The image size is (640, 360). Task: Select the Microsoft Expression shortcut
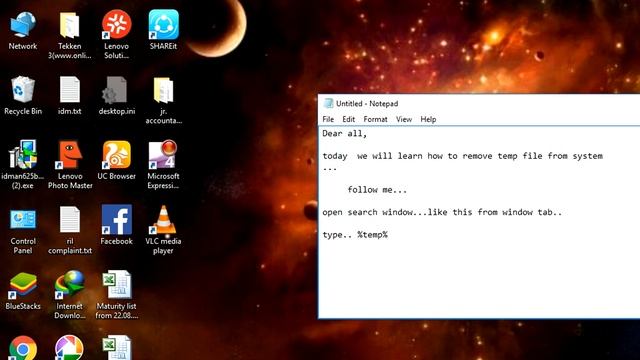click(163, 165)
